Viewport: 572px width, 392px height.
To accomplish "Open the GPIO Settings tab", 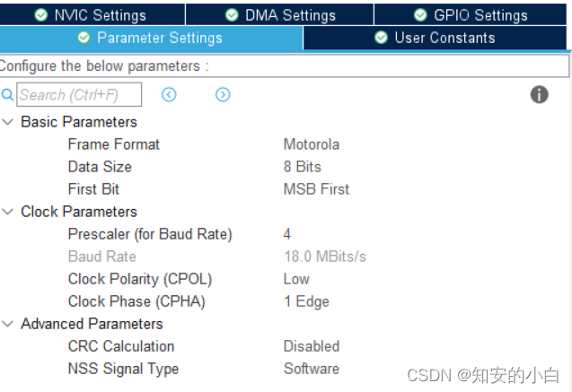I will point(471,15).
